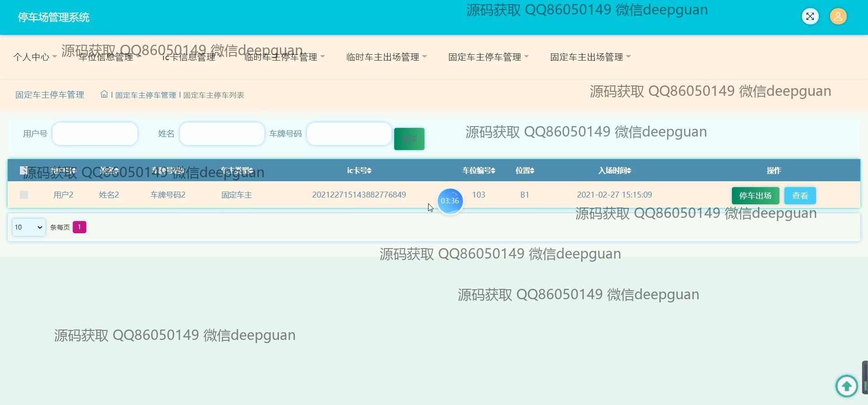Image resolution: width=868 pixels, height=405 pixels.
Task: Open the user avatar icon menu
Action: (x=838, y=17)
